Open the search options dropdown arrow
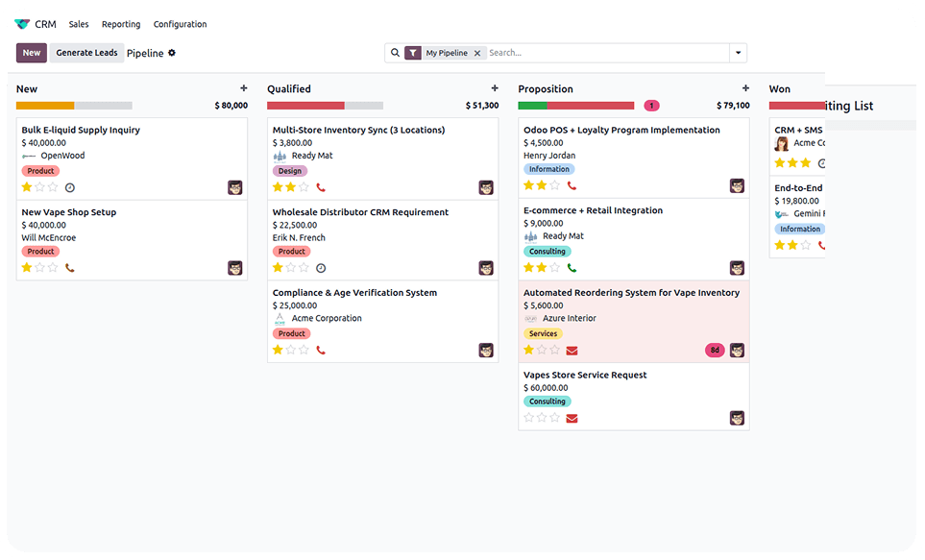The height and width of the screenshot is (560, 925). [x=738, y=53]
